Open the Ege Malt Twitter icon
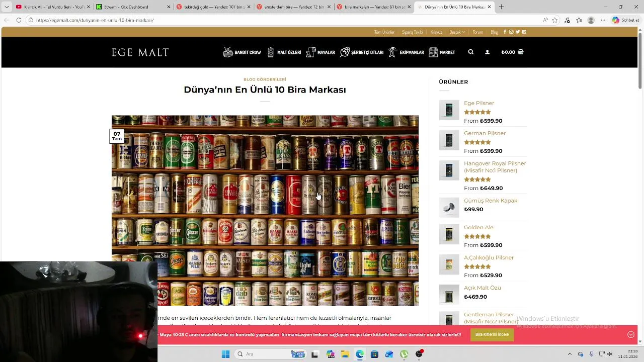 tap(518, 32)
